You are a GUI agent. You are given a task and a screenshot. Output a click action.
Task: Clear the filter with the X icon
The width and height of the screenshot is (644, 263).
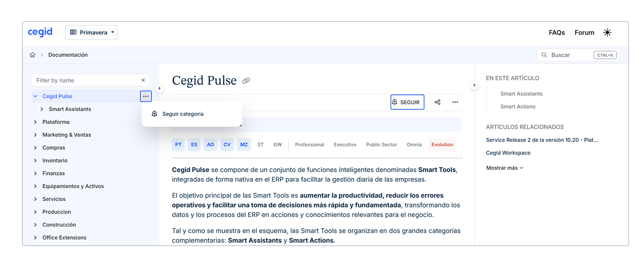click(143, 80)
